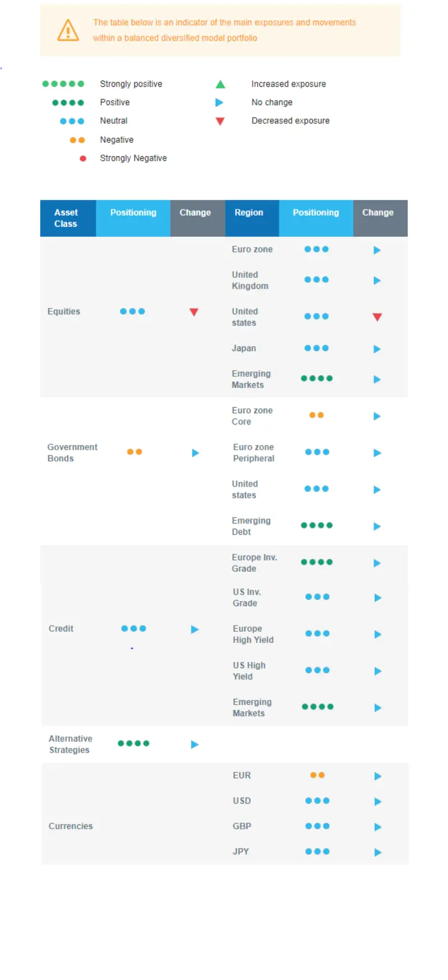Click red change arrow for United States equities
This screenshot has height=980, width=448.
(x=377, y=317)
